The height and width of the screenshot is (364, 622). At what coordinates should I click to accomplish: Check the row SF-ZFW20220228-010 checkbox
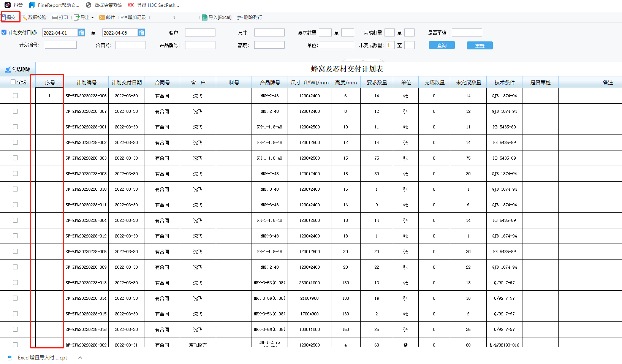coord(15,189)
